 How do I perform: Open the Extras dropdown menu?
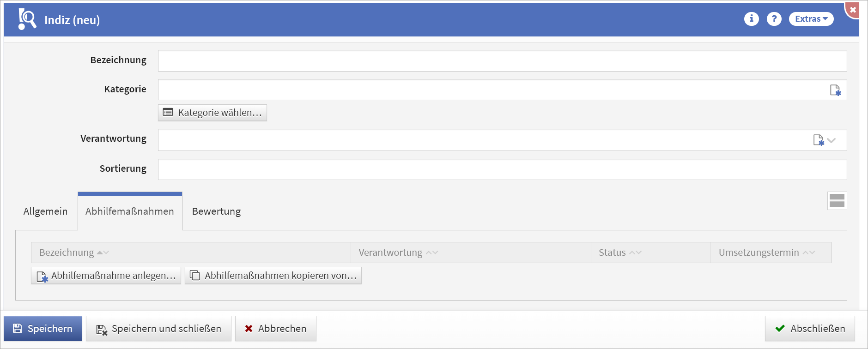click(811, 19)
